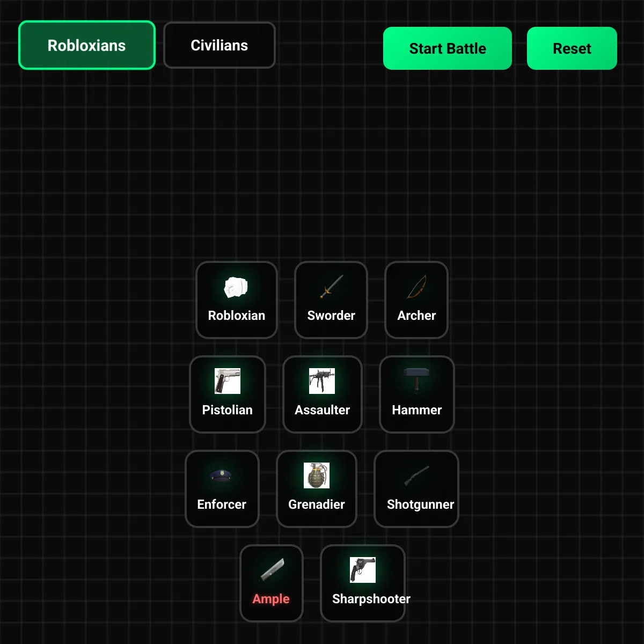
Task: Click the Assaulter name label
Action: (323, 410)
